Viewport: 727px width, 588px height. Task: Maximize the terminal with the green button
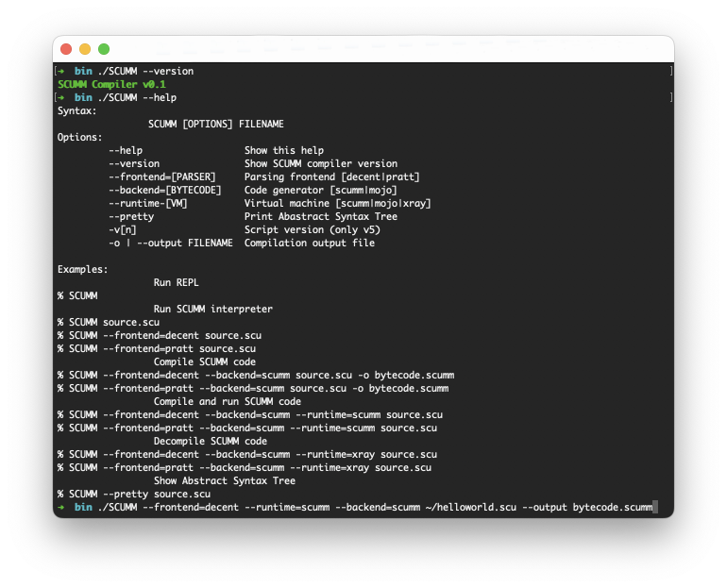click(104, 49)
